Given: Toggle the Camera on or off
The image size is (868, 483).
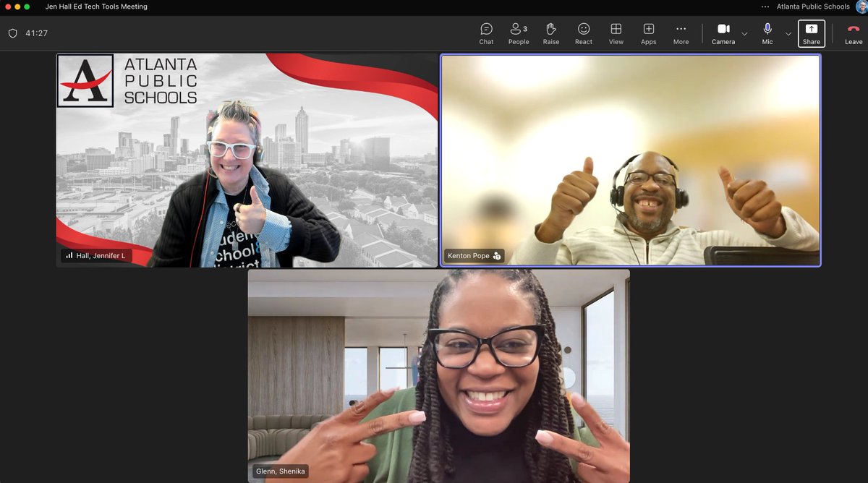Looking at the screenshot, I should tap(723, 33).
